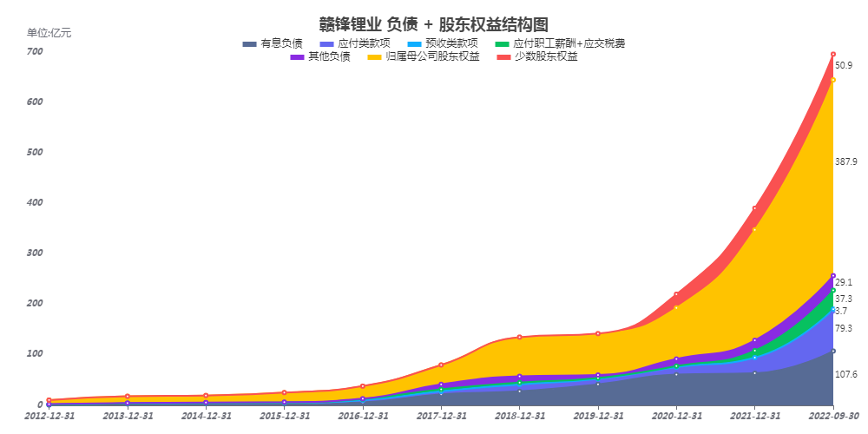Select the red total point at 2015-12-31
This screenshot has height=434, width=868.
tap(285, 392)
